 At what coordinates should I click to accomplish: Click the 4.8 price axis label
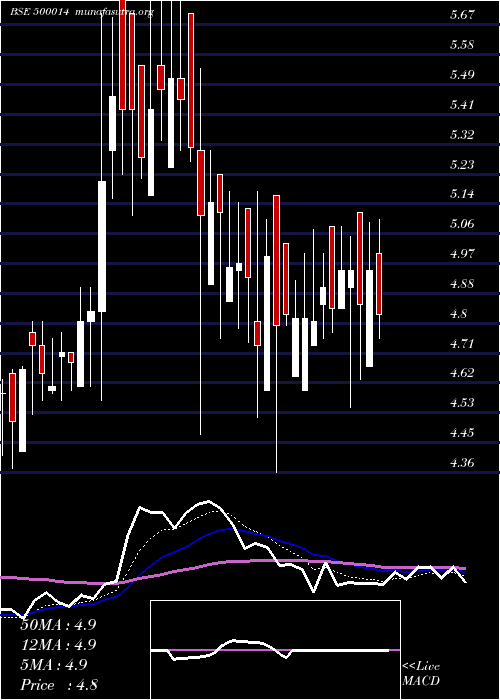[458, 313]
